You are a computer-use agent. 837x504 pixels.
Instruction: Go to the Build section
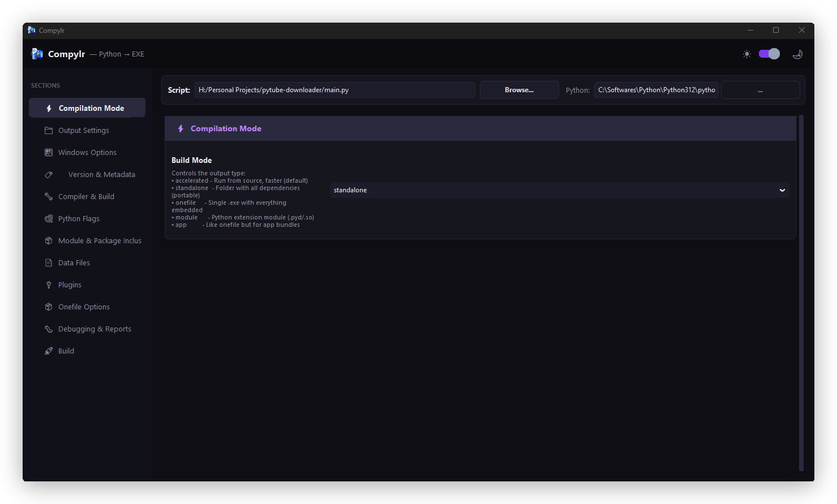coord(87,351)
